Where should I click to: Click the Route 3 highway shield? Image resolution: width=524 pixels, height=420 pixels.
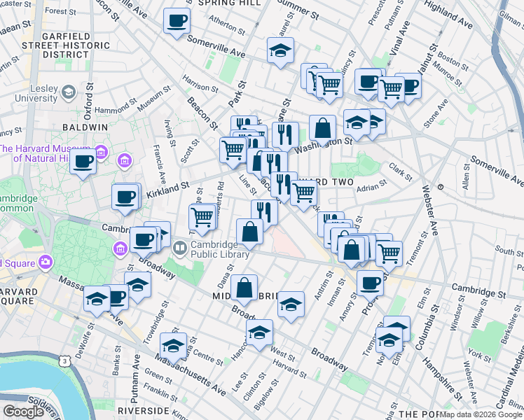tap(64, 362)
